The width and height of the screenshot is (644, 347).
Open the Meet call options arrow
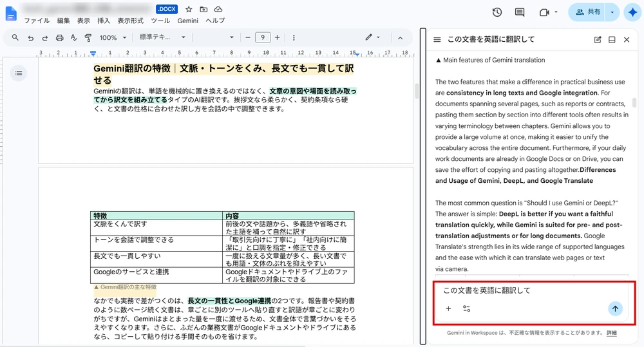tap(556, 12)
